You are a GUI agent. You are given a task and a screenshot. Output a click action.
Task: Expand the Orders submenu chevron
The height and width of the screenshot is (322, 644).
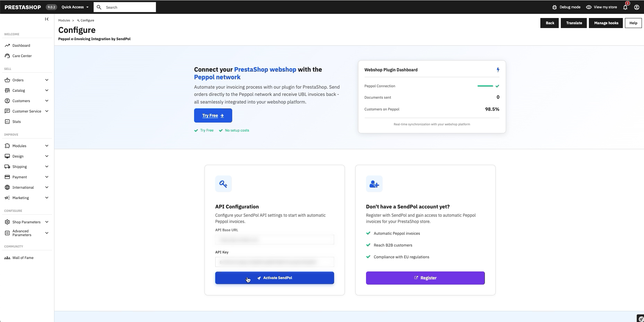click(47, 80)
